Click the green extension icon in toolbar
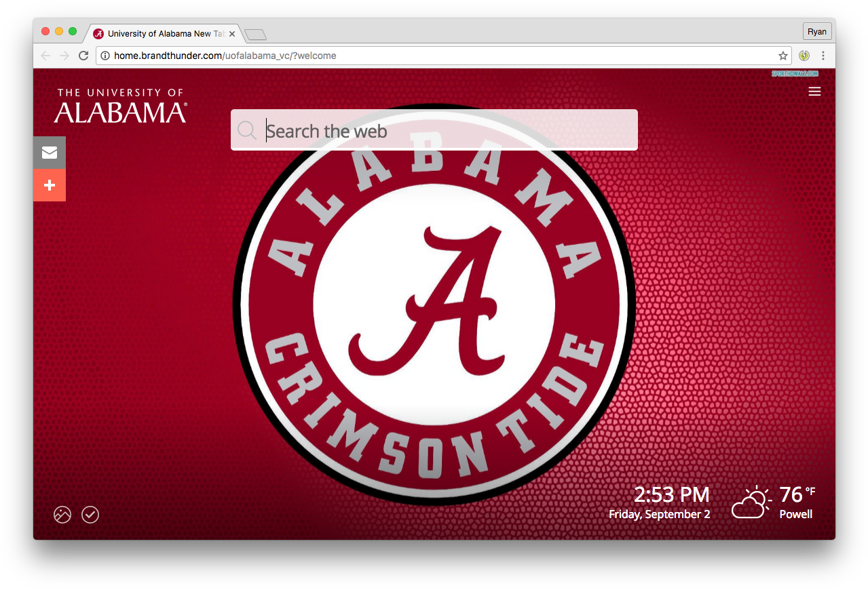The height and width of the screenshot is (590, 868). click(x=804, y=56)
